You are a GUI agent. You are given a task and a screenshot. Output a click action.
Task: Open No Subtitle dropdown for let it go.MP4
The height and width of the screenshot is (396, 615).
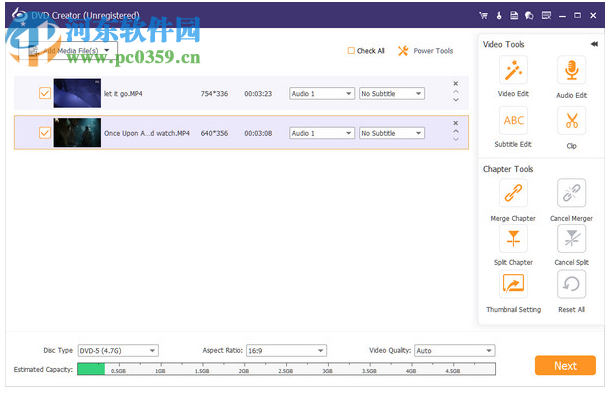[x=392, y=93]
